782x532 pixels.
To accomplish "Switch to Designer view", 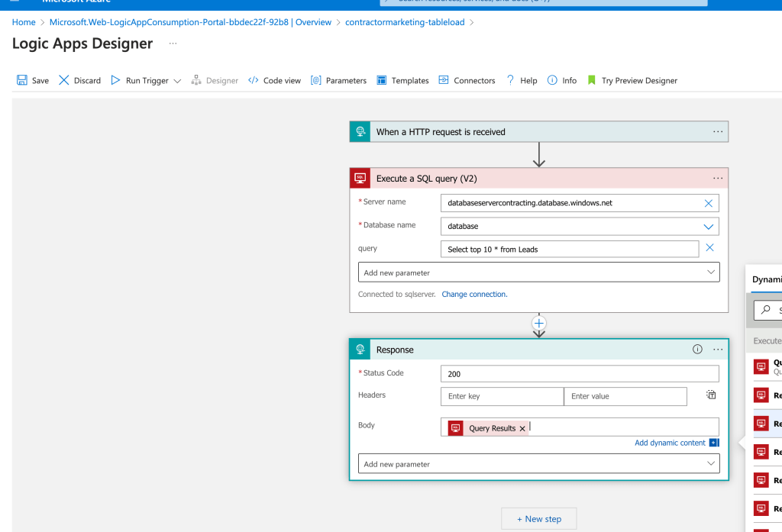I will (215, 80).
